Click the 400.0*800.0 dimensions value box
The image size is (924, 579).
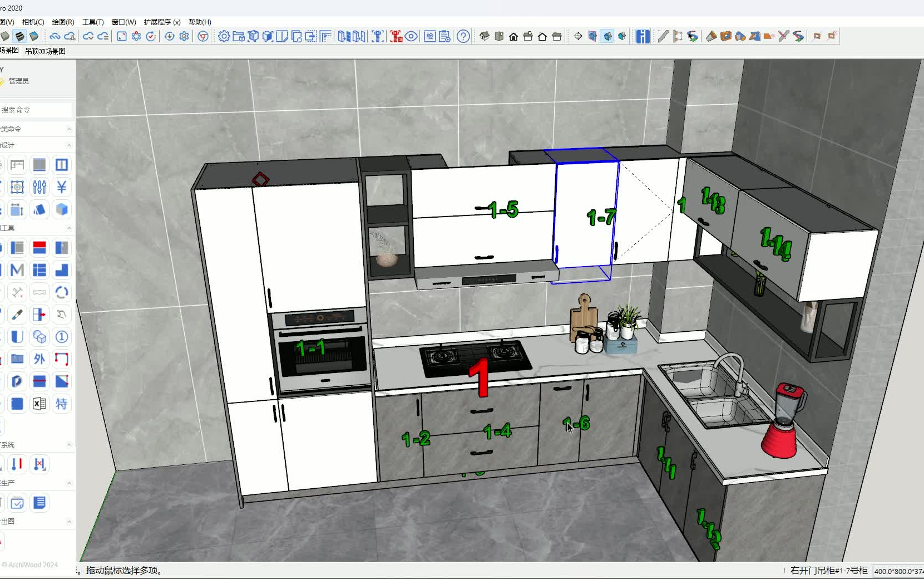pos(898,571)
